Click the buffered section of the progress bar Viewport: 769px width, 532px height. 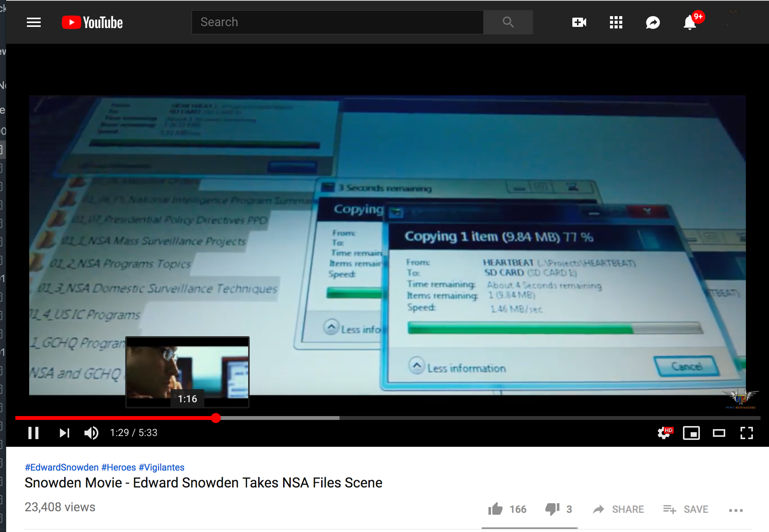tap(280, 418)
